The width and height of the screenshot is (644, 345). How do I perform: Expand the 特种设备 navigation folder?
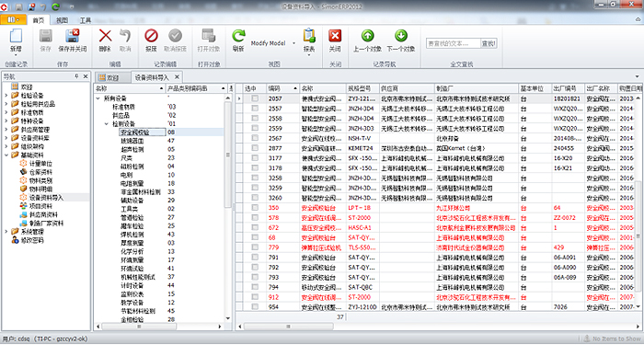[6, 121]
